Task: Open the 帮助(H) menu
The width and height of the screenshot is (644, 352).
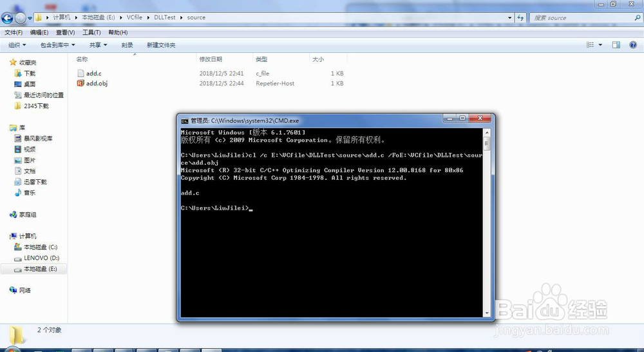Action: 118,32
